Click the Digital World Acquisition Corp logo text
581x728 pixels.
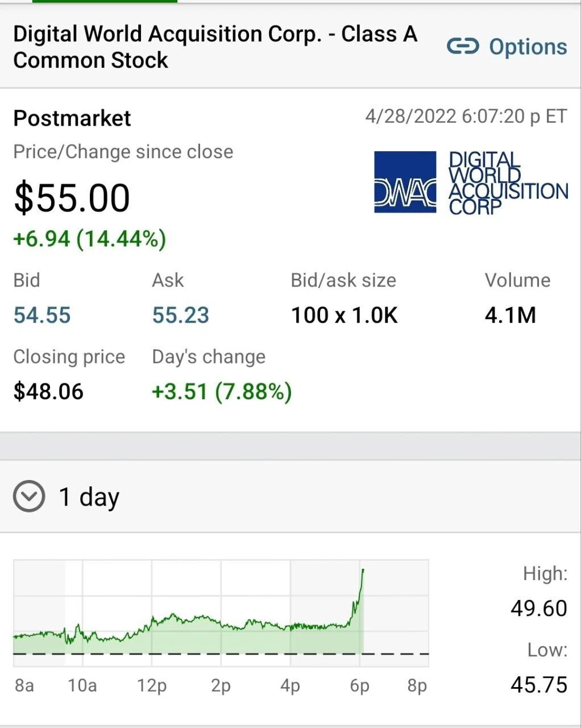(508, 183)
